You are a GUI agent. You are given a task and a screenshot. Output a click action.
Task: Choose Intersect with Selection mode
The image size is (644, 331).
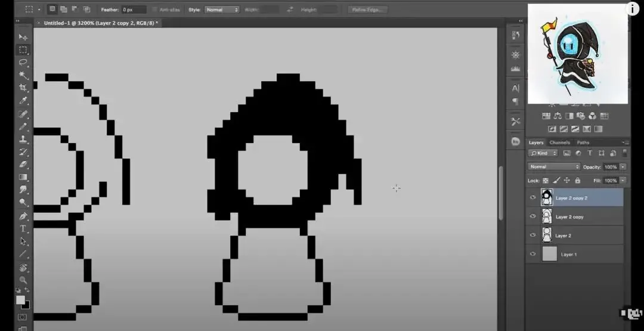86,9
